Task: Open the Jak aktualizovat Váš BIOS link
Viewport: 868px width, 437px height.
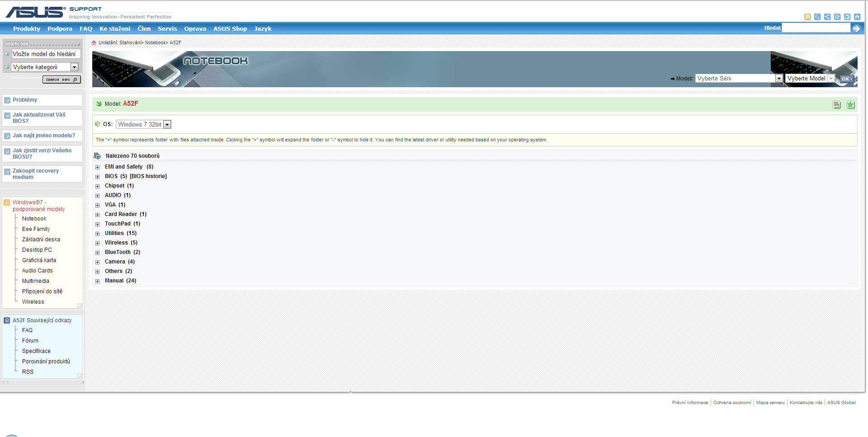Action: pyautogui.click(x=39, y=118)
